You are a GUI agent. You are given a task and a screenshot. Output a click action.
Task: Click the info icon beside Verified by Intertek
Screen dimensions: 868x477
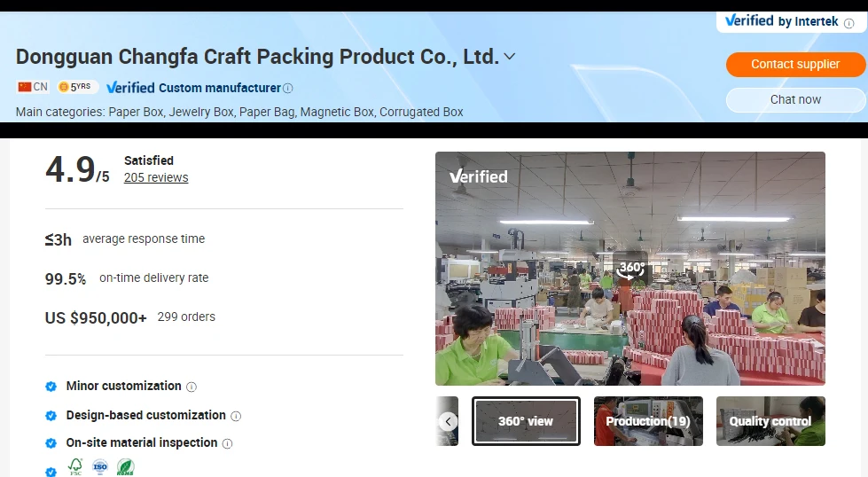pyautogui.click(x=848, y=23)
